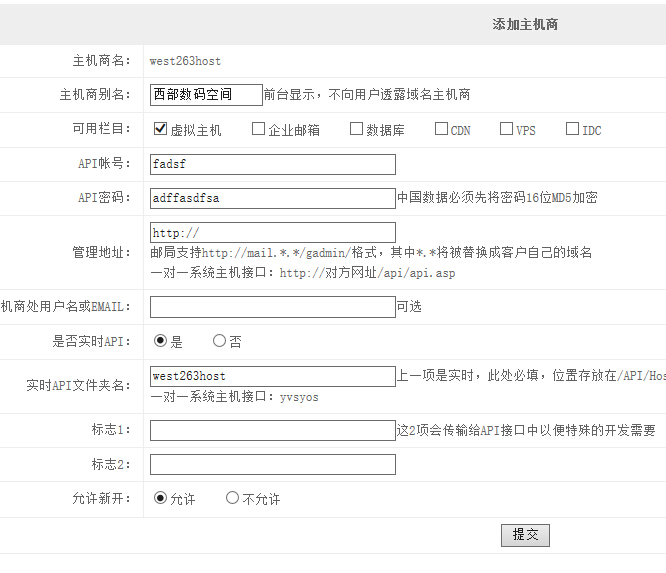Click the 实时API文件夹名 input field
Viewport: 666px width, 573px height.
[x=272, y=376]
